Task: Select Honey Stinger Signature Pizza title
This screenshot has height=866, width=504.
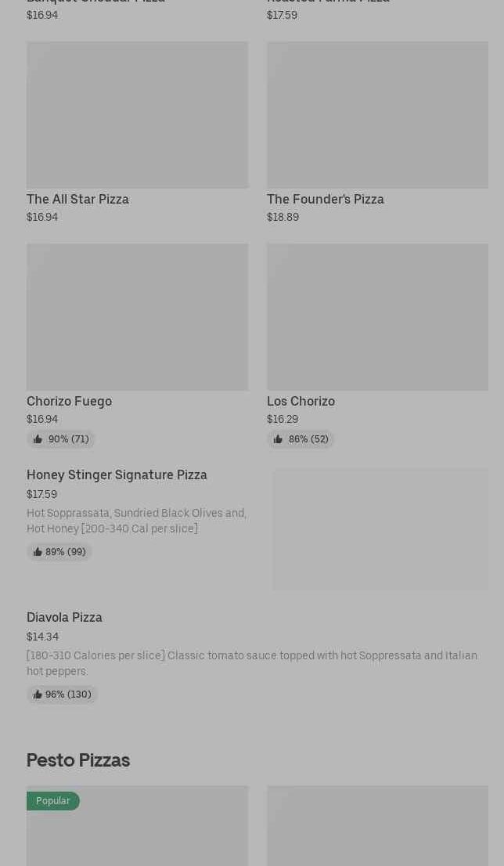Action: [x=117, y=475]
